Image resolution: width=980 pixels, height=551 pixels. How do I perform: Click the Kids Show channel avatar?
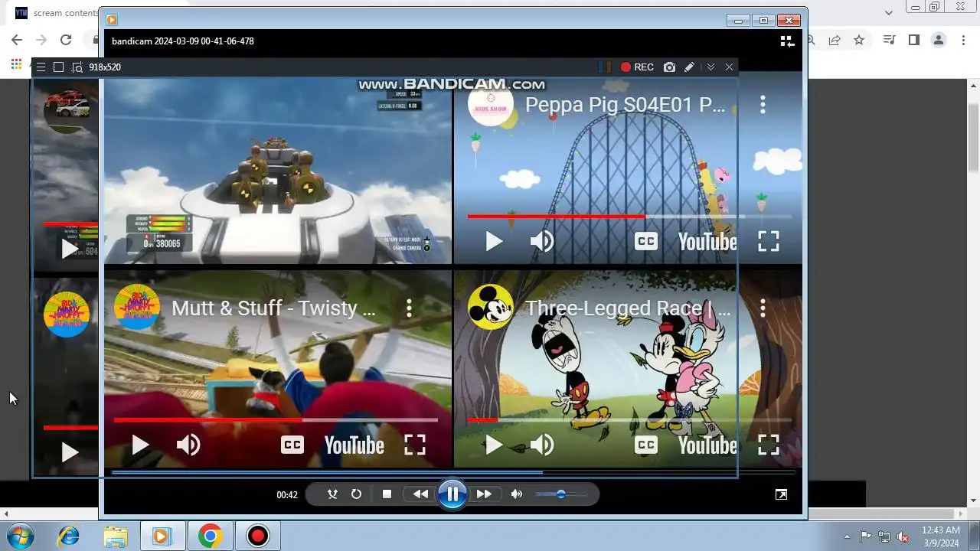point(491,105)
